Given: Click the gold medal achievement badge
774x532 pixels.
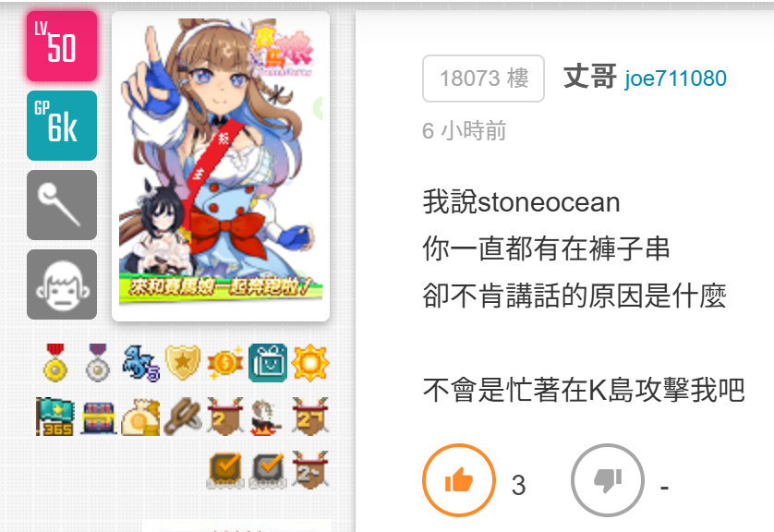Looking at the screenshot, I should [55, 363].
